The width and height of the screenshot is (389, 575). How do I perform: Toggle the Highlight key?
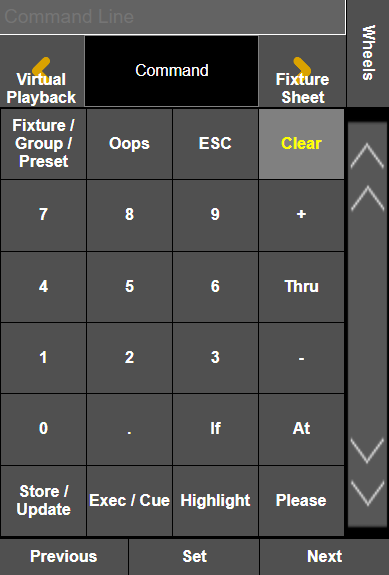click(x=215, y=501)
